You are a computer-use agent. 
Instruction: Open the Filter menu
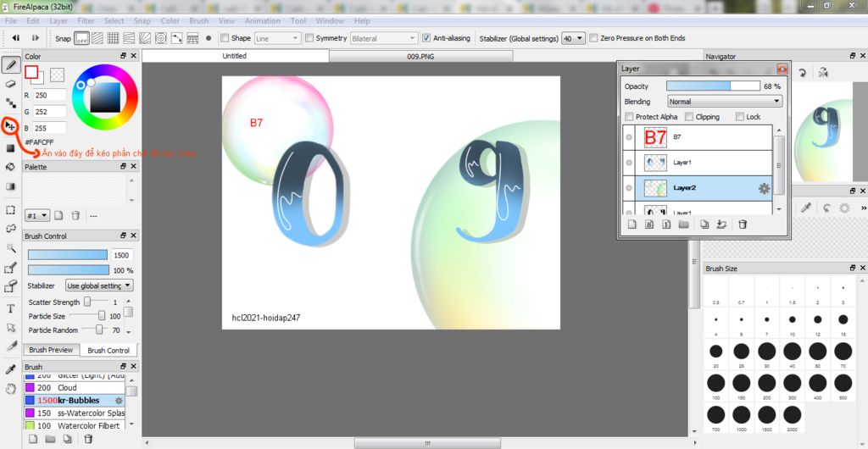(86, 21)
